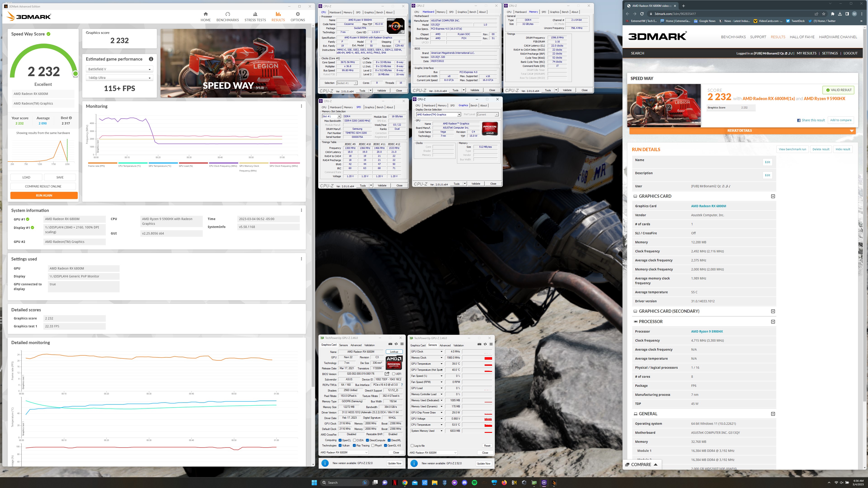The image size is (868, 488).
Task: Open GPU Voltage sensor dropdown arrow
Action: click(x=441, y=419)
